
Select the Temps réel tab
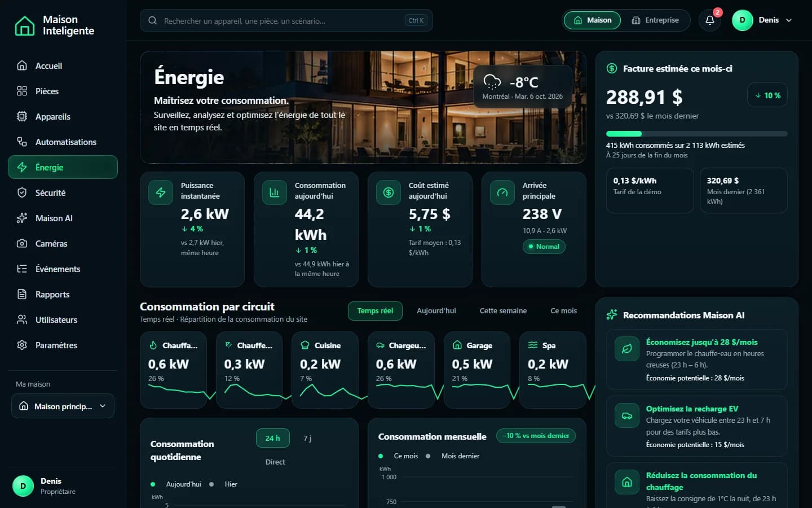[375, 311]
